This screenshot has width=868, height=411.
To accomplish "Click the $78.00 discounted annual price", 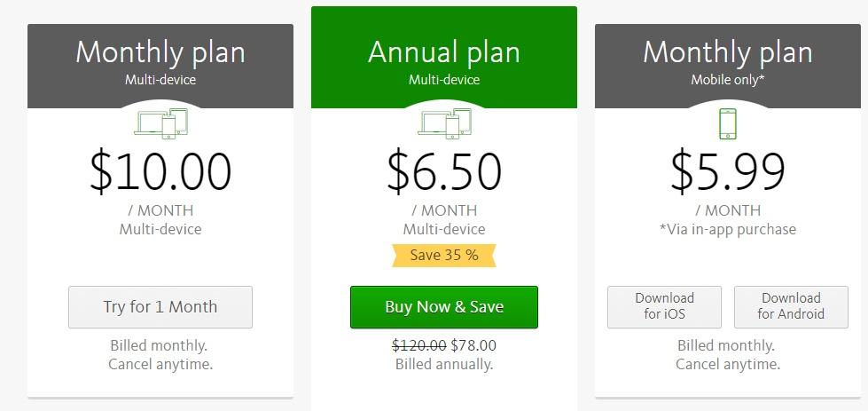I will tap(473, 345).
